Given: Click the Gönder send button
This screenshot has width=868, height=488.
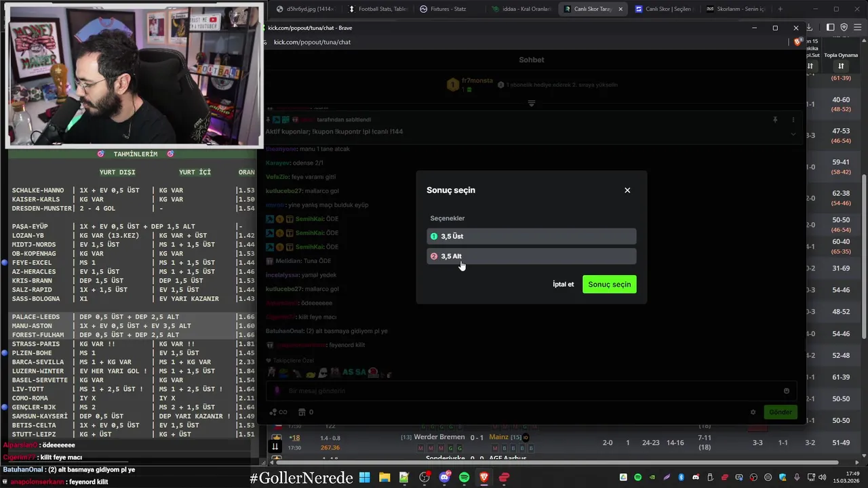Looking at the screenshot, I should pyautogui.click(x=780, y=412).
